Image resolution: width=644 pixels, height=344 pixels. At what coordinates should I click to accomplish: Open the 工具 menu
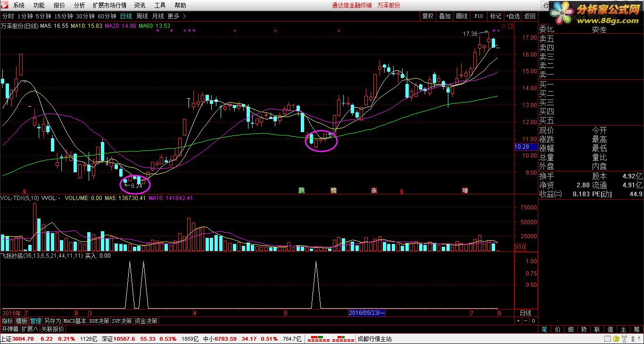pos(160,6)
